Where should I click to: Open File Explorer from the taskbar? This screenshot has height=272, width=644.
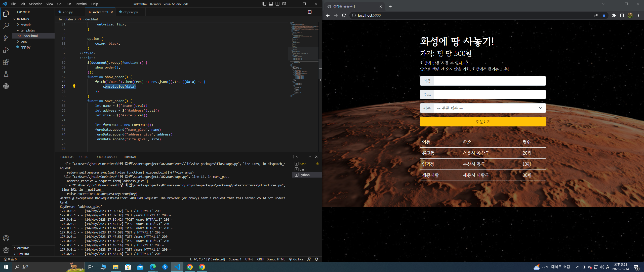point(115,267)
